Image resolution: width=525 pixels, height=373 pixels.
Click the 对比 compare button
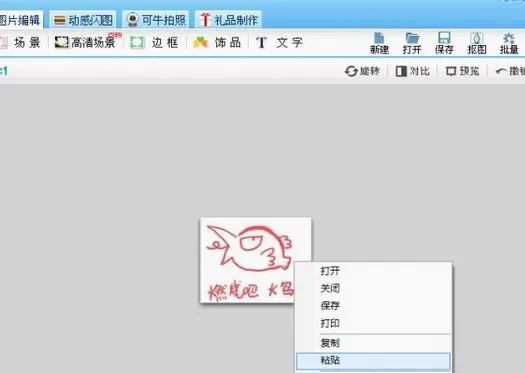412,71
